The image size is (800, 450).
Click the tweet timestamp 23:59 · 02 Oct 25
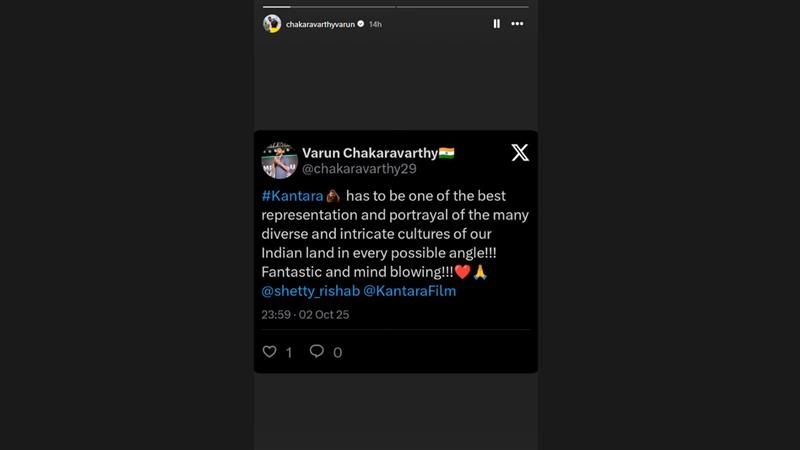(x=305, y=314)
